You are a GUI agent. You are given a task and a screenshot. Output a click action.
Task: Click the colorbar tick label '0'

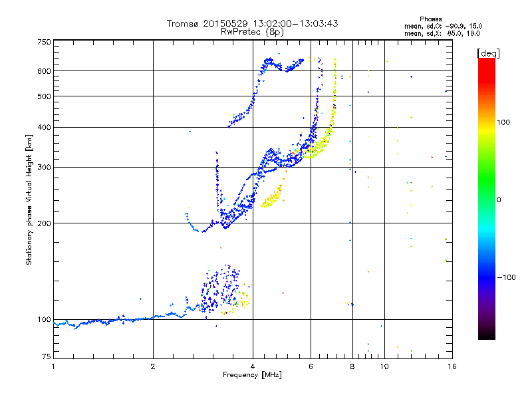tap(499, 200)
